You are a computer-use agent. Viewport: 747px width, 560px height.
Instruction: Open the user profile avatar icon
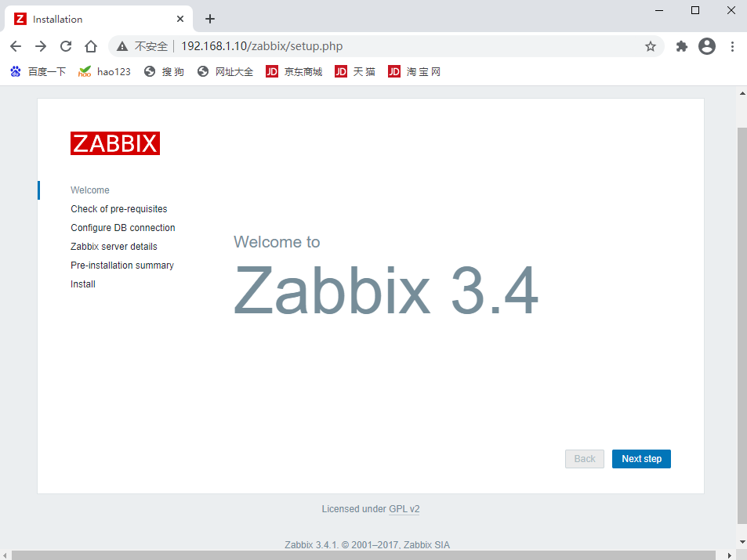coord(707,46)
